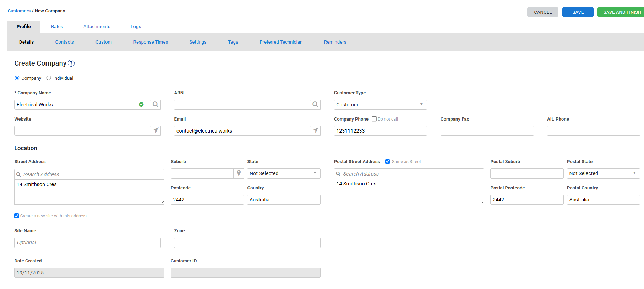Click the Cancel button
Viewport: 644px width, 289px height.
(x=542, y=12)
